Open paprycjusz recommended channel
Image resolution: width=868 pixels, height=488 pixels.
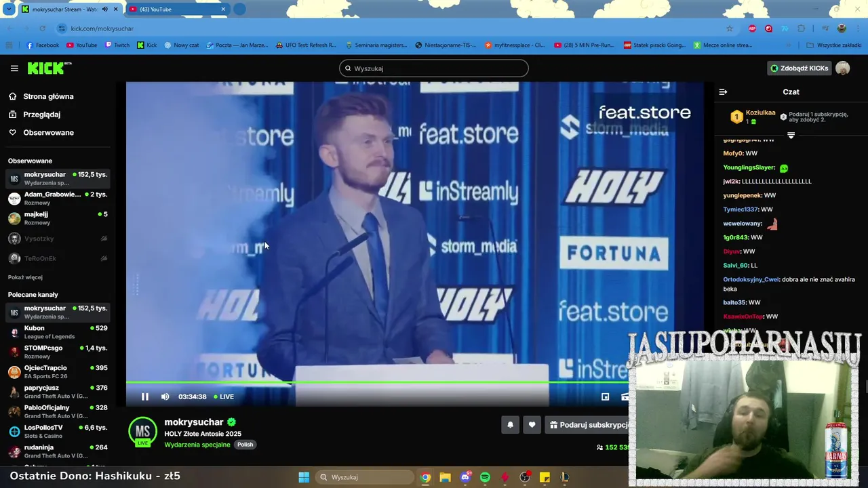tap(58, 392)
